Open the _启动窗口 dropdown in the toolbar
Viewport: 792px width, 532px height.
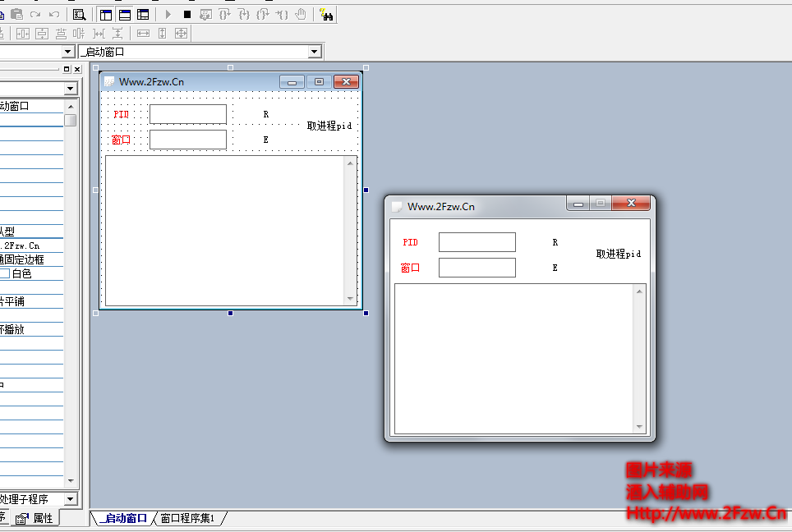(314, 52)
